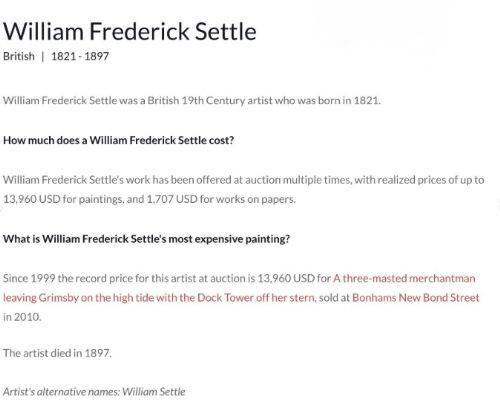Click the William Settle alternative name
Screen dimensions: 500x407
(154, 392)
